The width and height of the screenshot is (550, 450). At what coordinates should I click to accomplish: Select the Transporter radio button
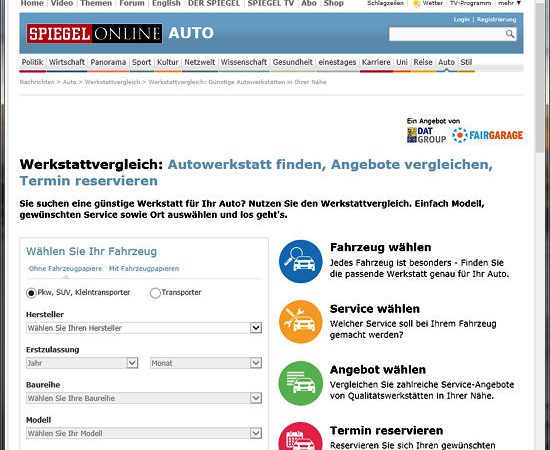tap(155, 293)
